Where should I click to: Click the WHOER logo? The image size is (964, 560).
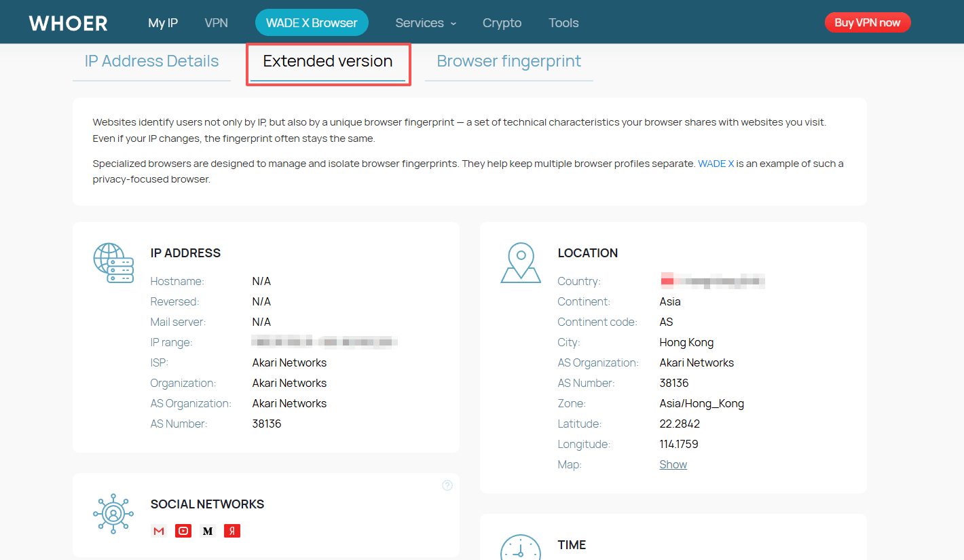(x=68, y=23)
